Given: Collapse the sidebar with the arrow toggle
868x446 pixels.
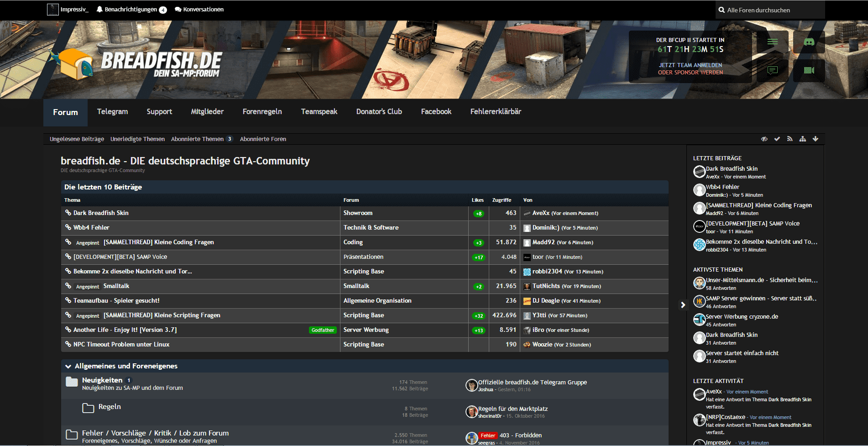Looking at the screenshot, I should tap(683, 304).
